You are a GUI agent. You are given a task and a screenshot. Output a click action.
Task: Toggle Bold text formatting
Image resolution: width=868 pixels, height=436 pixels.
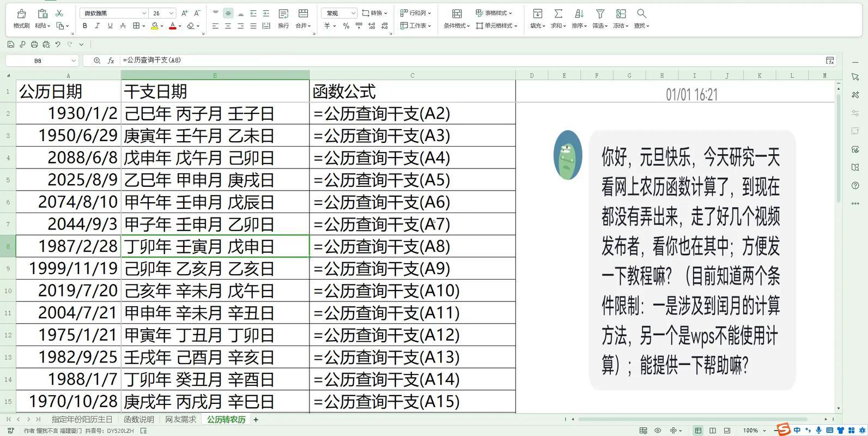pyautogui.click(x=84, y=26)
